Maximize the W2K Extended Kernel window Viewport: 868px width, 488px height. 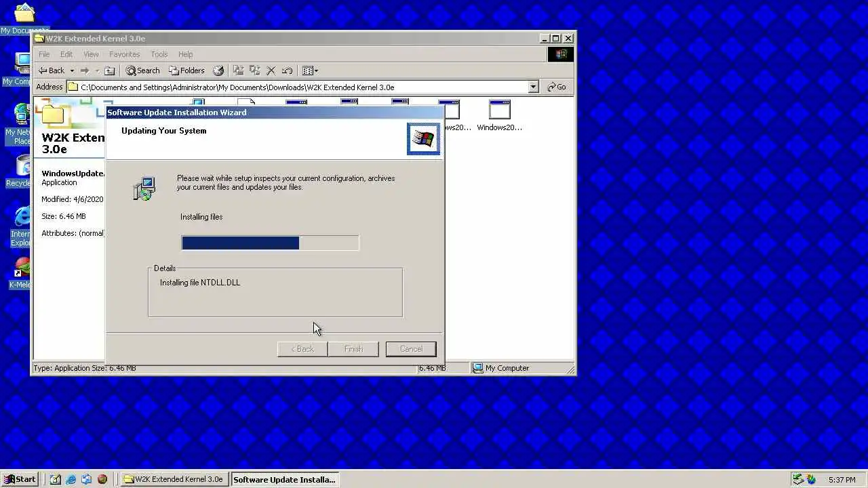pyautogui.click(x=556, y=39)
